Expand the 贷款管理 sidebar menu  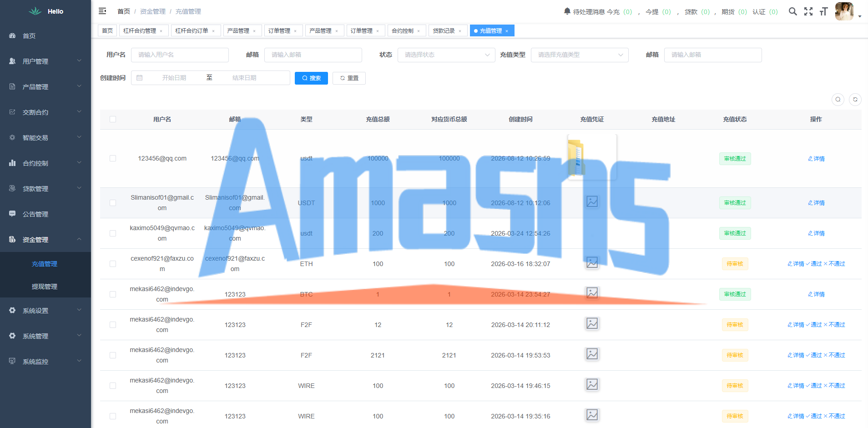tap(45, 188)
